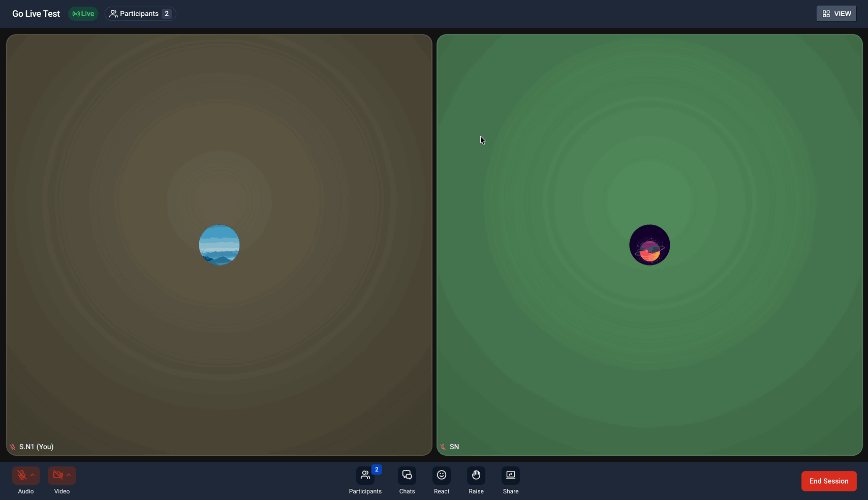Click the participant count badge showing 2
868x500 pixels.
167,13
